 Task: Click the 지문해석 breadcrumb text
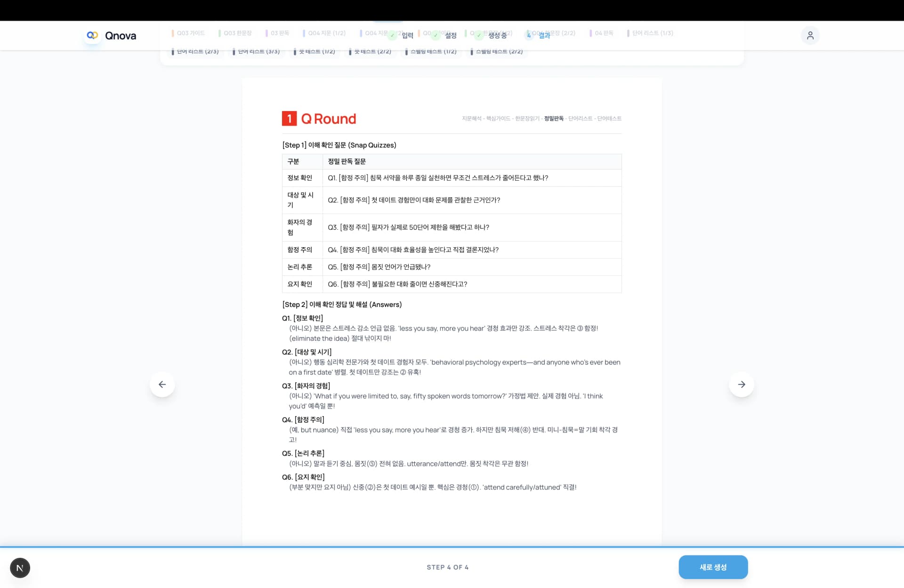[x=471, y=119]
